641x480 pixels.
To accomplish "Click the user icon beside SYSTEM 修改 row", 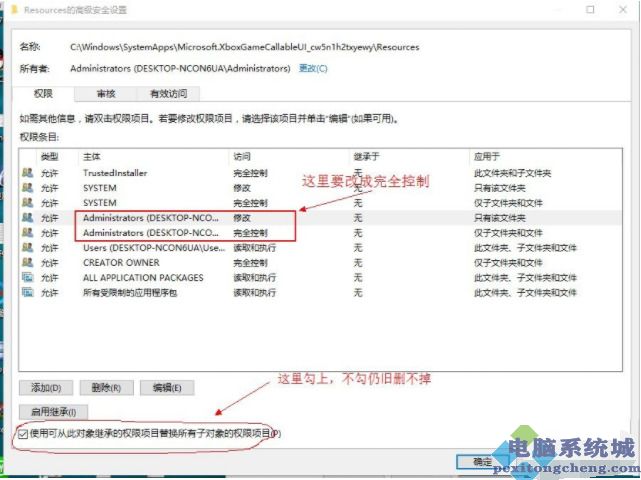I will [28, 188].
